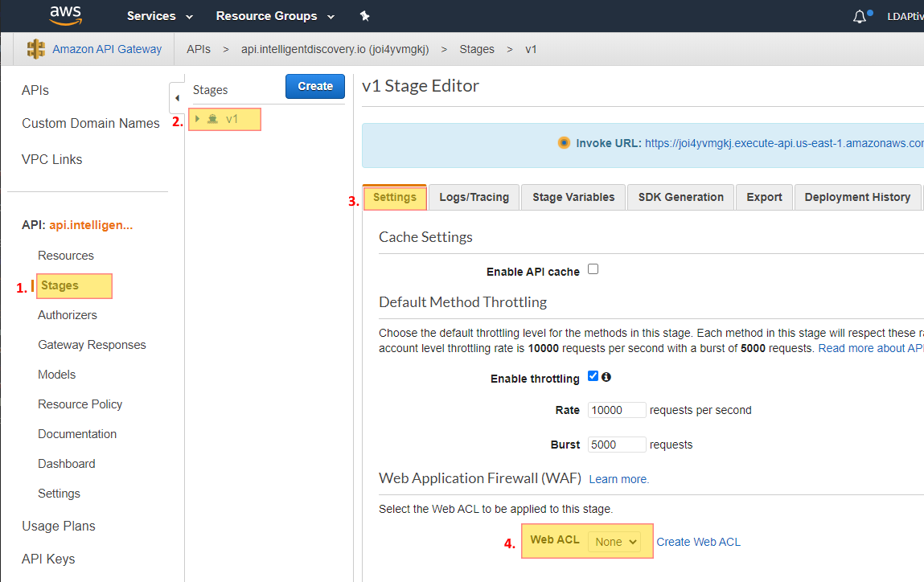
Task: Open the Create Web ACL link
Action: [x=698, y=542]
